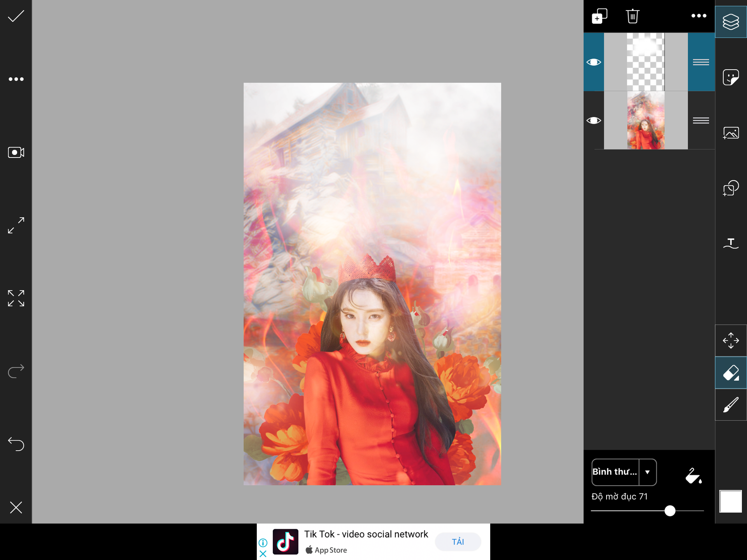The image size is (747, 560).
Task: Adjust the 'Độ mờ đục' opacity slider
Action: (647, 511)
